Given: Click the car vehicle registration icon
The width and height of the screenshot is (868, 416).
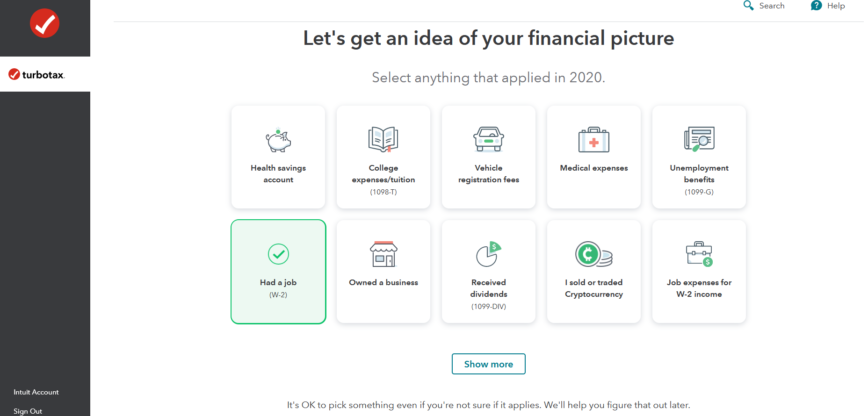Looking at the screenshot, I should [489, 139].
